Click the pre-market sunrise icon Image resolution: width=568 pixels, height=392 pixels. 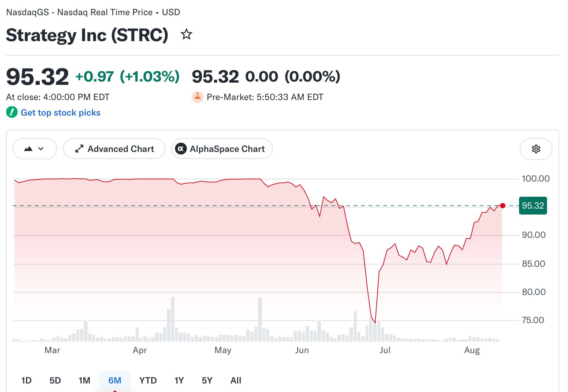[x=197, y=97]
